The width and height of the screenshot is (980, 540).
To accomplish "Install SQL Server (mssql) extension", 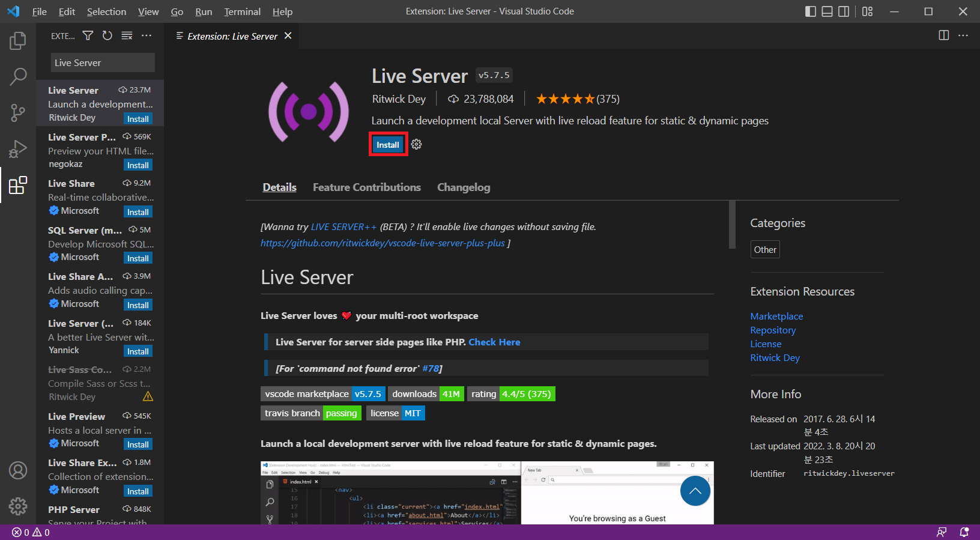I will click(x=138, y=258).
